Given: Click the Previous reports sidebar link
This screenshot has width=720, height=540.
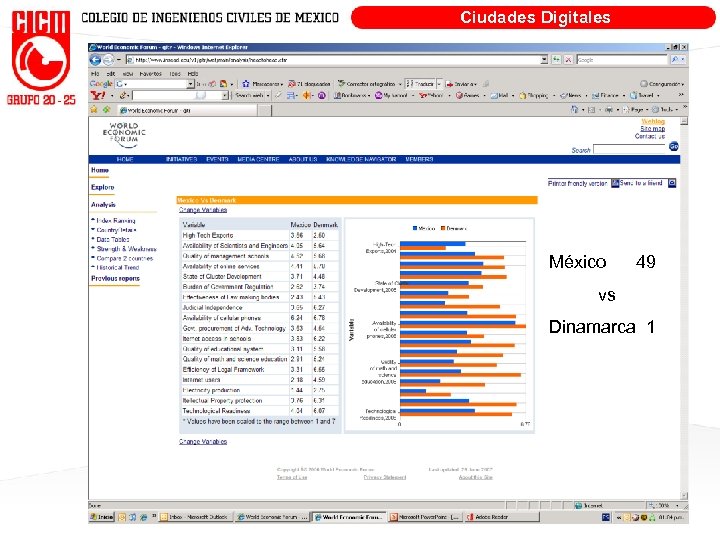Looking at the screenshot, I should click(115, 278).
